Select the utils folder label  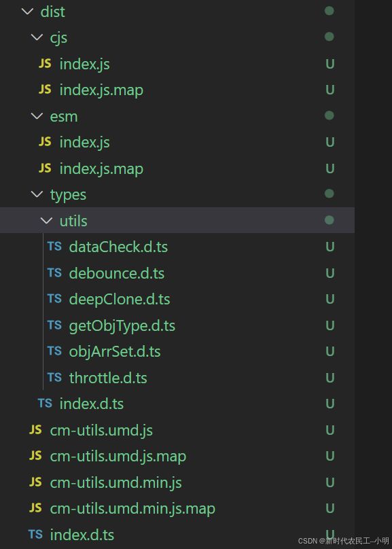tap(73, 221)
